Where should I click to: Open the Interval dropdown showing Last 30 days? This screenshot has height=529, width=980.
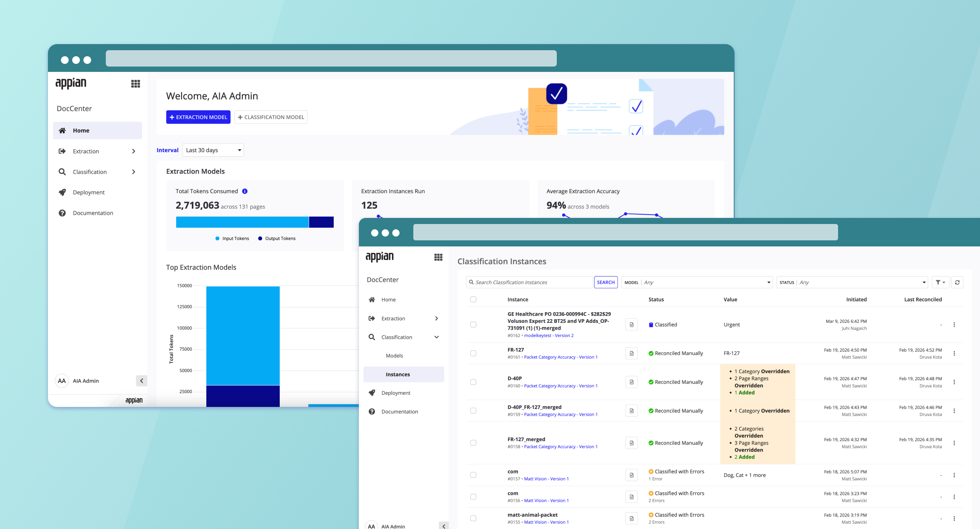click(213, 150)
